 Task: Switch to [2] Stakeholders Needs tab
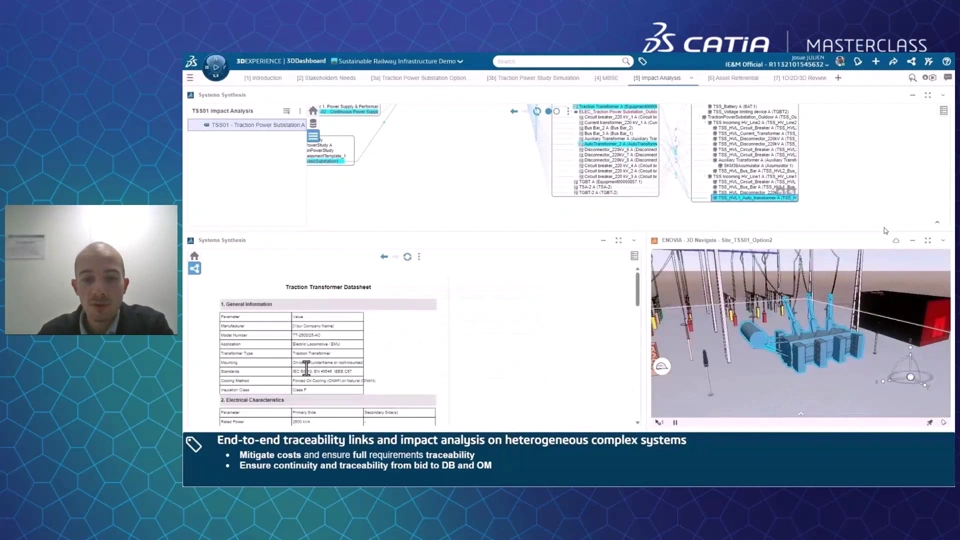(326, 78)
